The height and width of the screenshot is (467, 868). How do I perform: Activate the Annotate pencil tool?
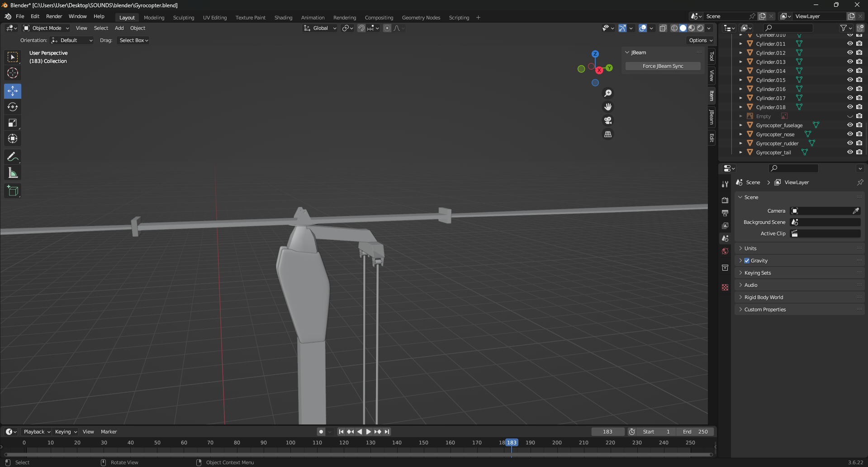[x=13, y=157]
